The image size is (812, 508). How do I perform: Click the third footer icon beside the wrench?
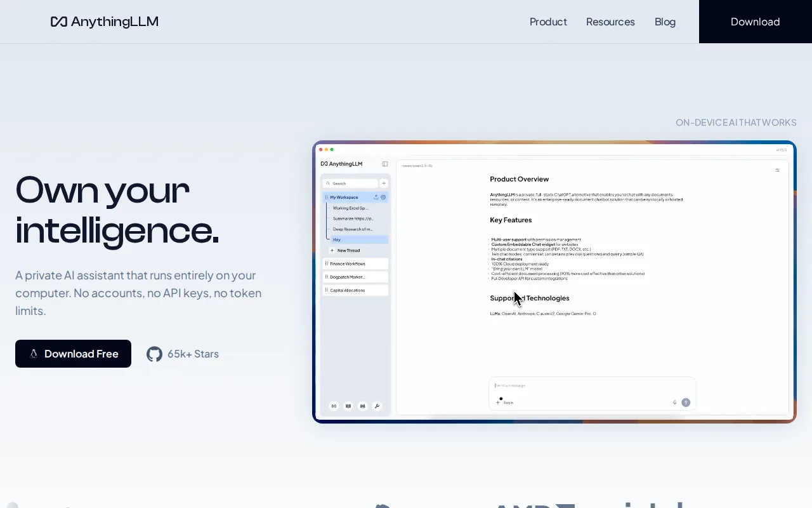pyautogui.click(x=363, y=406)
